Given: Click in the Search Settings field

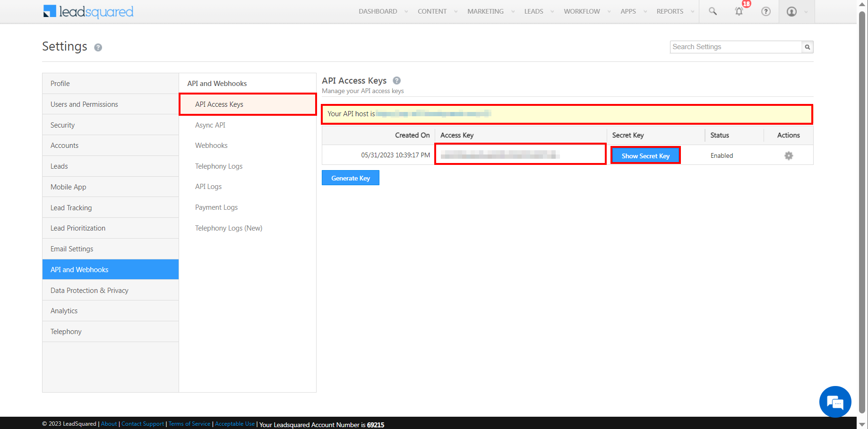Looking at the screenshot, I should click(736, 47).
